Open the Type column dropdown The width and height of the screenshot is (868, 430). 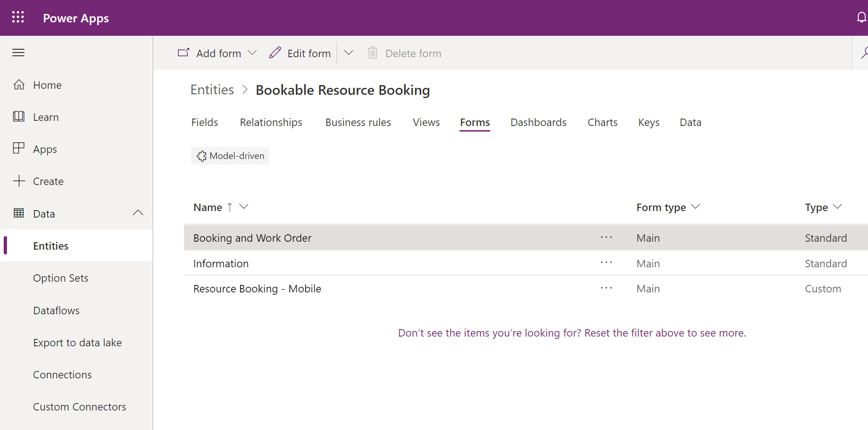[x=837, y=206]
